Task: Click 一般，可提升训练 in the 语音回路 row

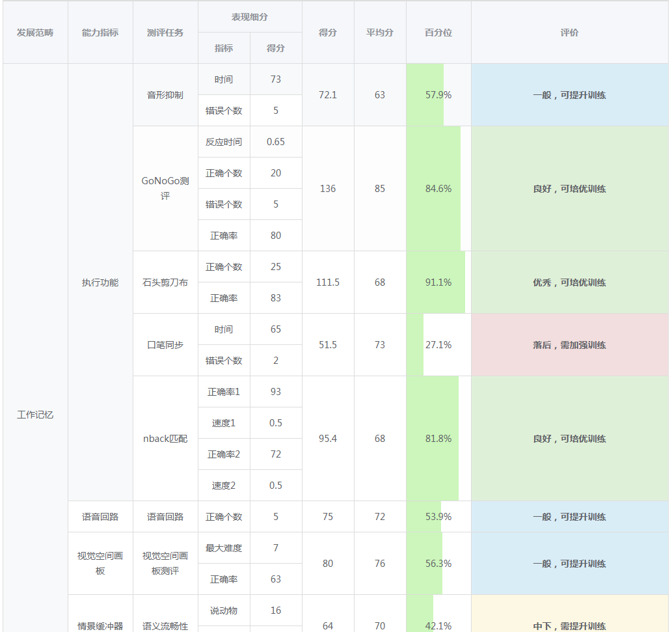Action: point(570,517)
